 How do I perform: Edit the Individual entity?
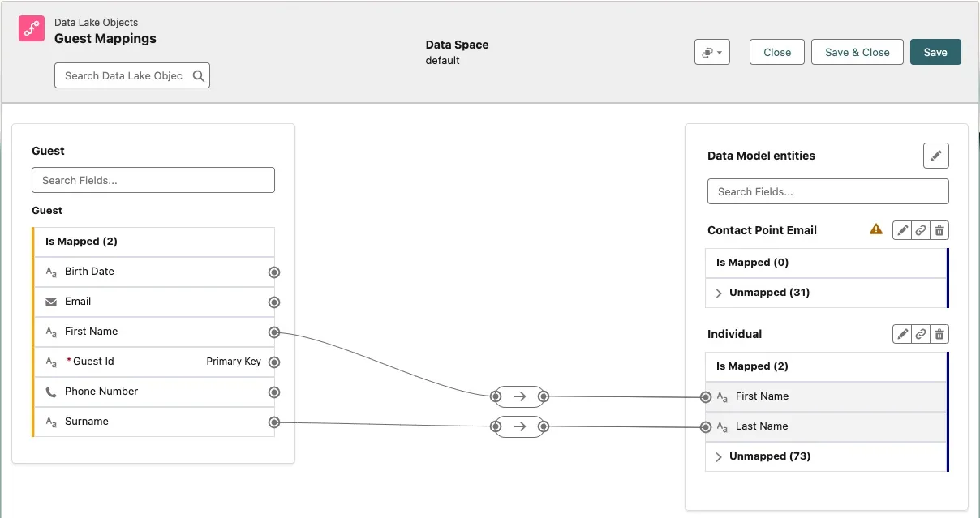coord(901,334)
